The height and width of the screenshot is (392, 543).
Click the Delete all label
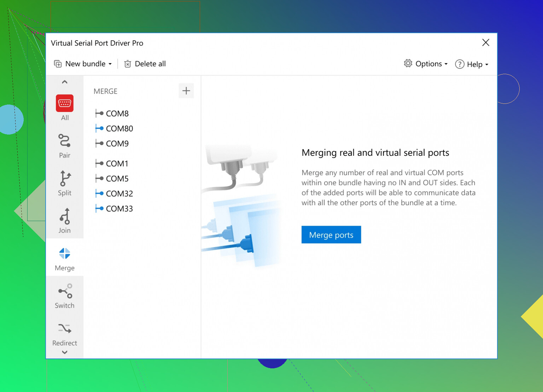tap(150, 64)
